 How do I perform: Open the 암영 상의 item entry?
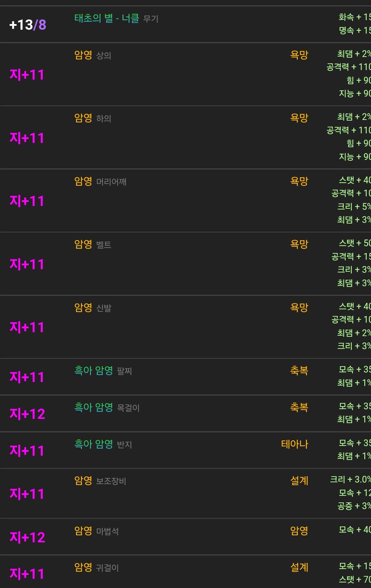[93, 55]
